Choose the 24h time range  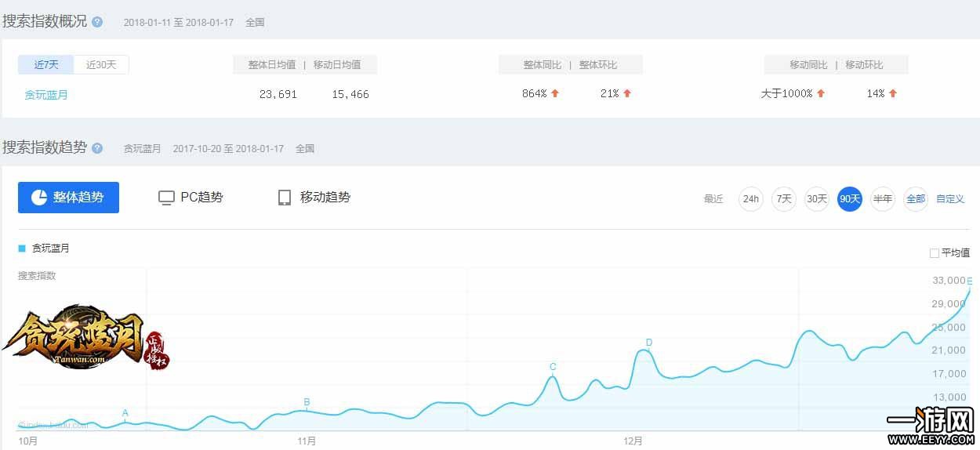tap(750, 199)
